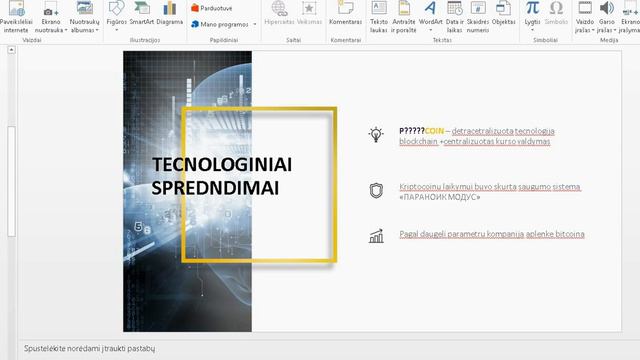Viewport: 640px width, 360px height.
Task: Select the shield icon on slide
Action: point(376,191)
